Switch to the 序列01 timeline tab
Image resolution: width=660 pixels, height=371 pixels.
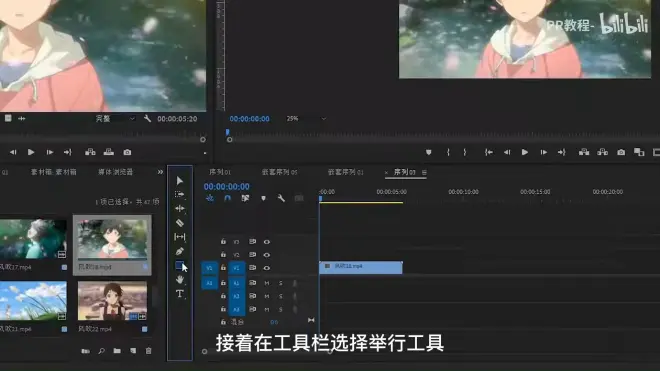(220, 172)
